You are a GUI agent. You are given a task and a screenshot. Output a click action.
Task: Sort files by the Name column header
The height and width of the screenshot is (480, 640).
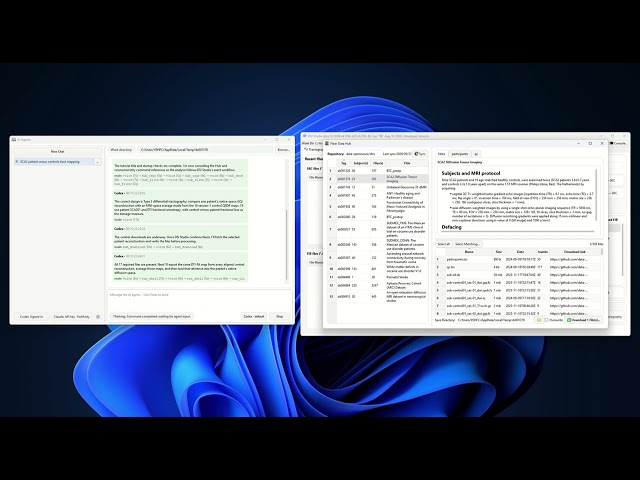click(x=469, y=252)
